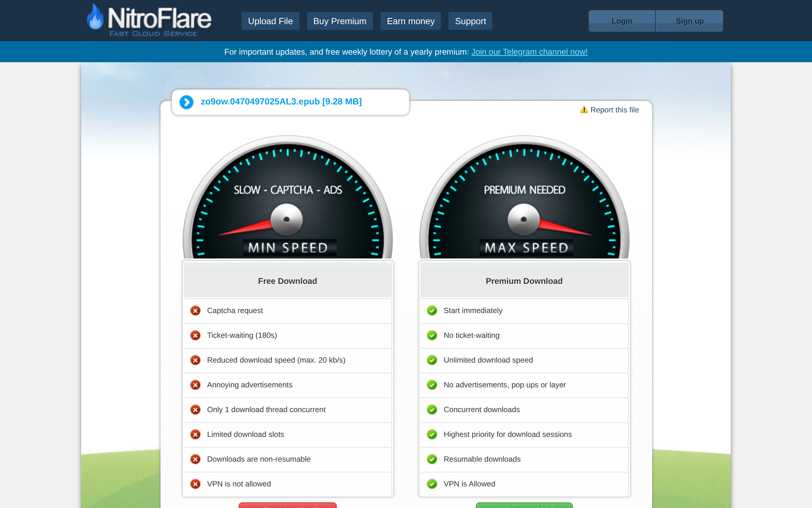
Task: Click the "Concurrent downloads" text
Action: pos(481,410)
